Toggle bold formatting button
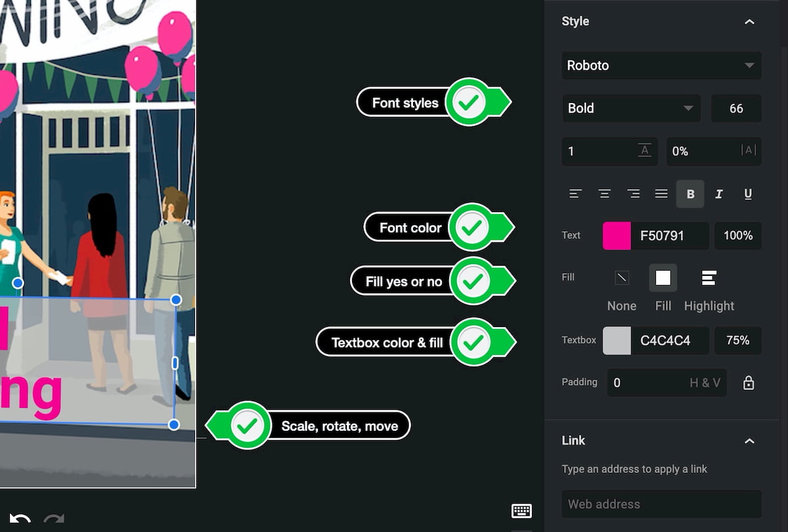Image resolution: width=788 pixels, height=532 pixels. tap(690, 194)
